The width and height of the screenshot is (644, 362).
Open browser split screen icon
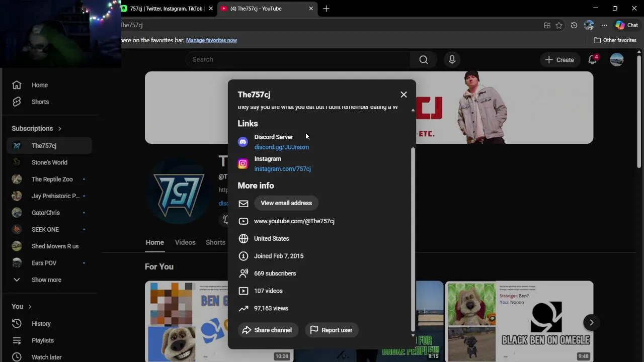click(547, 25)
